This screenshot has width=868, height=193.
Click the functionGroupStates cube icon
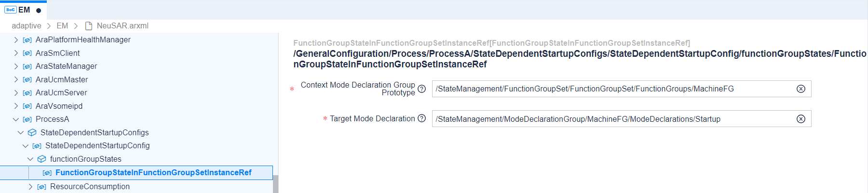[x=42, y=159]
